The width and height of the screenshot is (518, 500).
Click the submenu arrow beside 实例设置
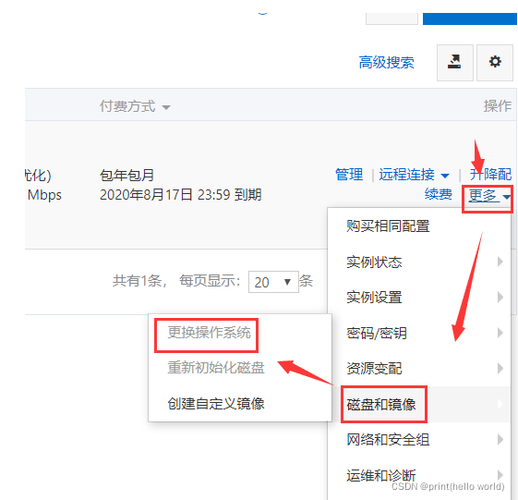click(x=500, y=297)
